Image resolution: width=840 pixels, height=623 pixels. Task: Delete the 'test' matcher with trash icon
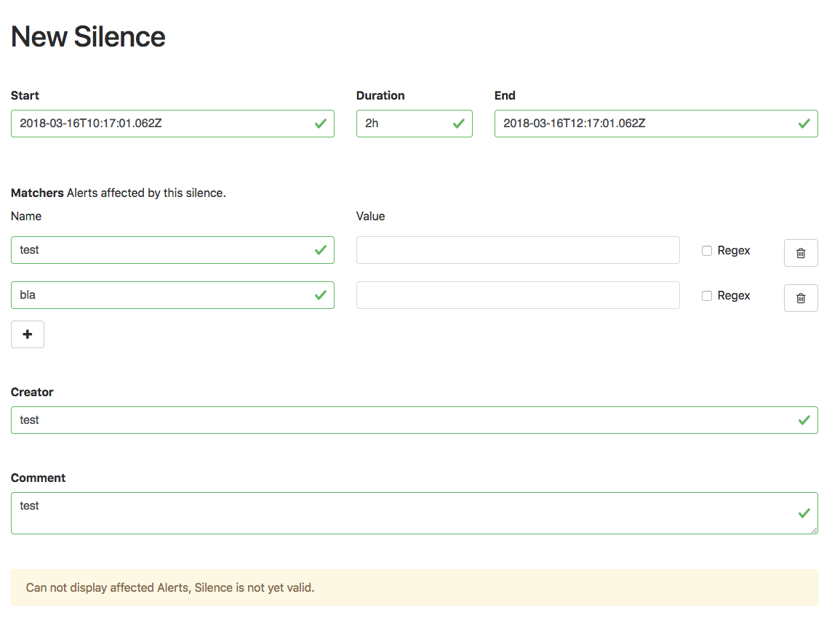[x=801, y=253]
